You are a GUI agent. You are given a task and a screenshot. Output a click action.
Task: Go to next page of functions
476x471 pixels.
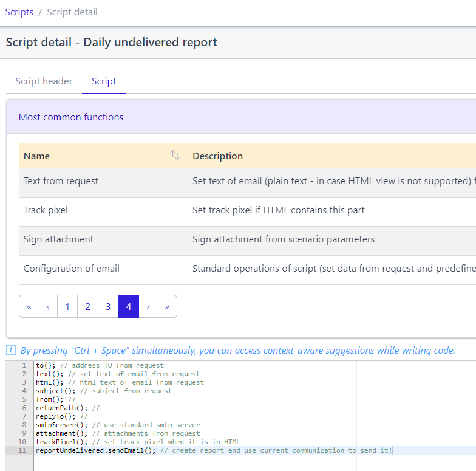[x=148, y=306]
